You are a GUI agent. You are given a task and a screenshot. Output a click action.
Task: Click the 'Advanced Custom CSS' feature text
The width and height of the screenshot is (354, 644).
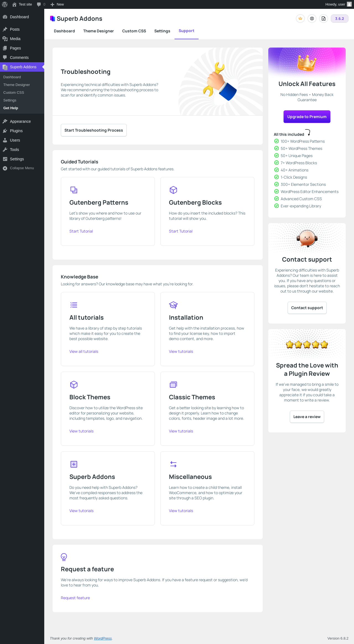(301, 199)
